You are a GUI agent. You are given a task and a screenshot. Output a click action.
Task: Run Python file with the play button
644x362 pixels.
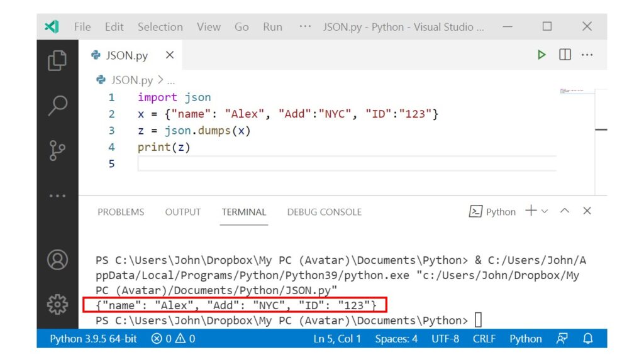[541, 55]
